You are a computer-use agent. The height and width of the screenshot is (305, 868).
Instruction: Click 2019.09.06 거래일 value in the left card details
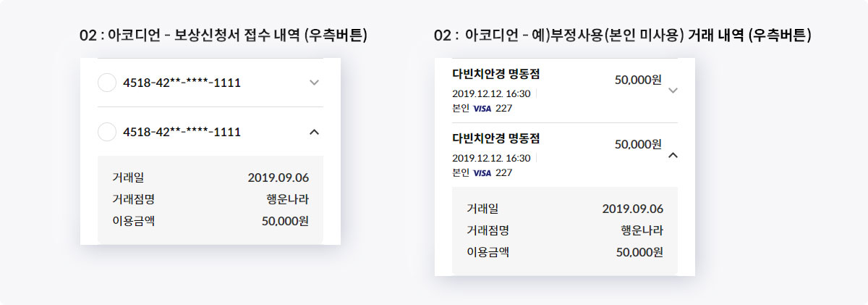coord(278,177)
